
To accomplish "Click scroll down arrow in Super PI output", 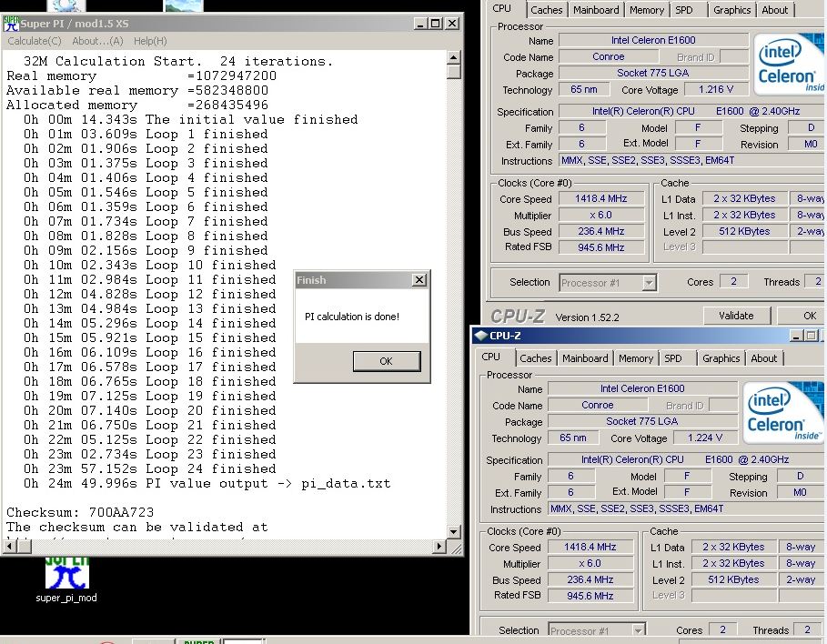I will 454,531.
